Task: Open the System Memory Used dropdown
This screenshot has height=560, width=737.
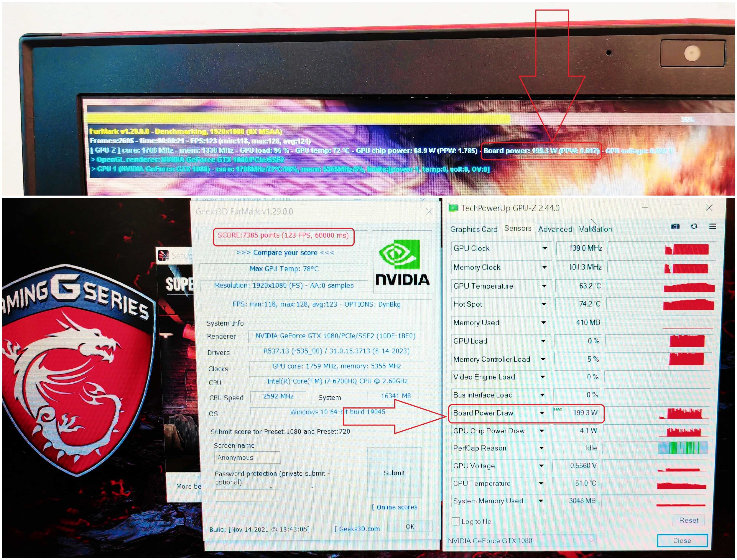Action: 541,501
